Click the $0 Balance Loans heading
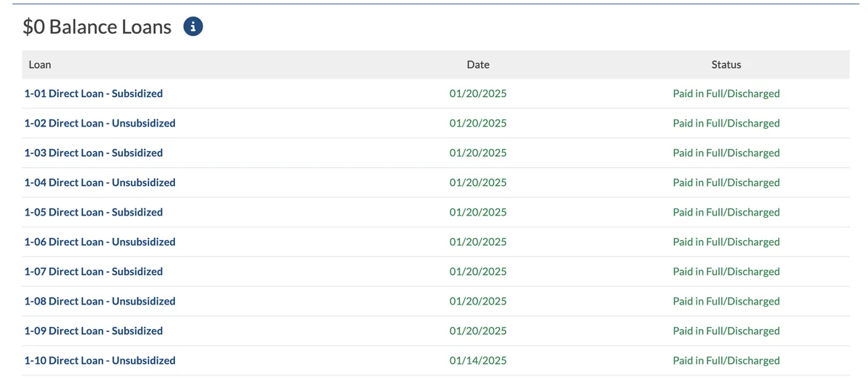Viewport: 868px width, 392px height. (97, 27)
